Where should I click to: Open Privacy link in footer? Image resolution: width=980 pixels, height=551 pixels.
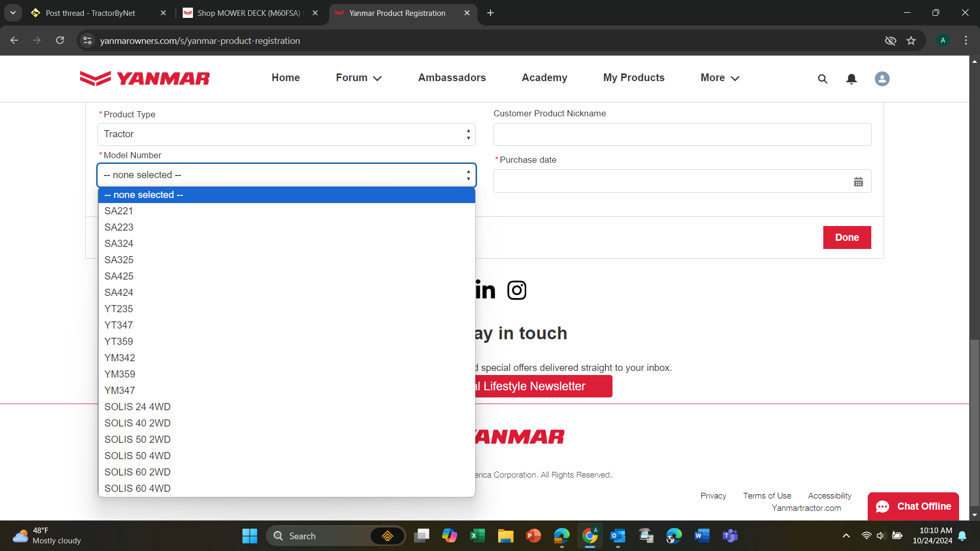pos(713,495)
